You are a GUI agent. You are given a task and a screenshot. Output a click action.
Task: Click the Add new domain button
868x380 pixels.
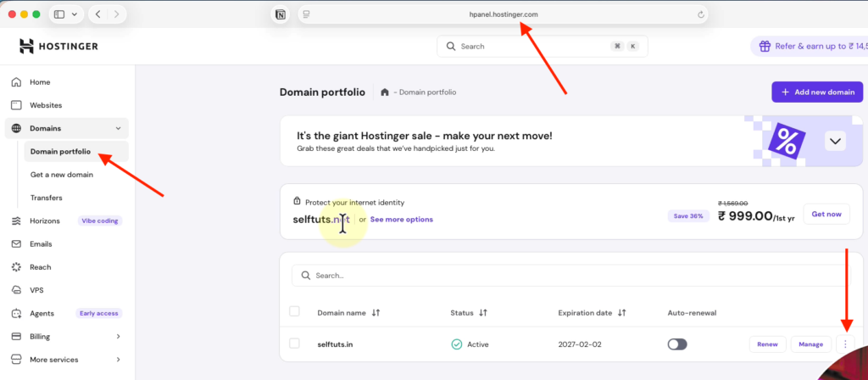(817, 92)
